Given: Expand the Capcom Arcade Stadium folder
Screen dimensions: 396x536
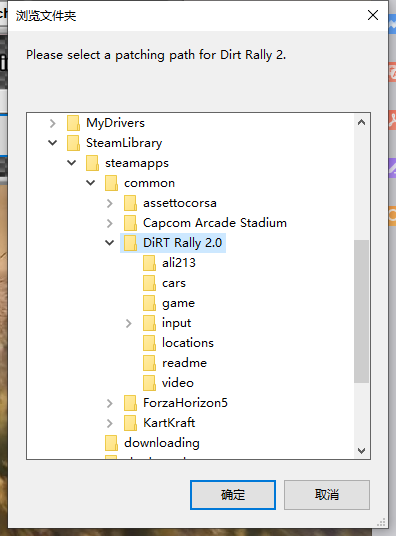Looking at the screenshot, I should point(109,223).
